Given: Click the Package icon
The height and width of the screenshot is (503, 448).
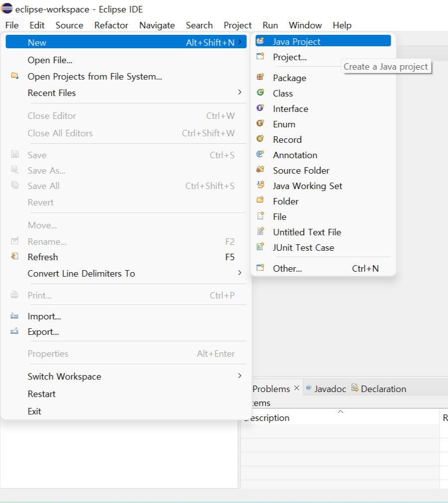Looking at the screenshot, I should (x=260, y=77).
